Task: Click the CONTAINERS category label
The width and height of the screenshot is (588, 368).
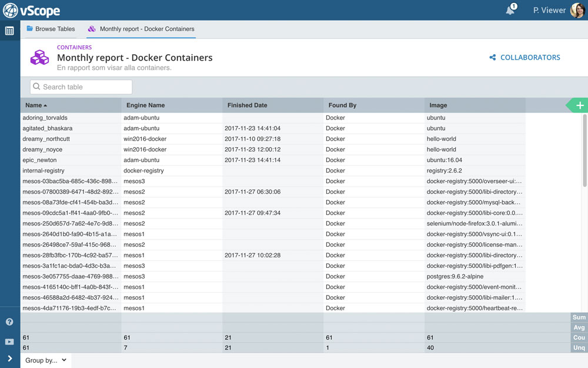Action: 74,47
